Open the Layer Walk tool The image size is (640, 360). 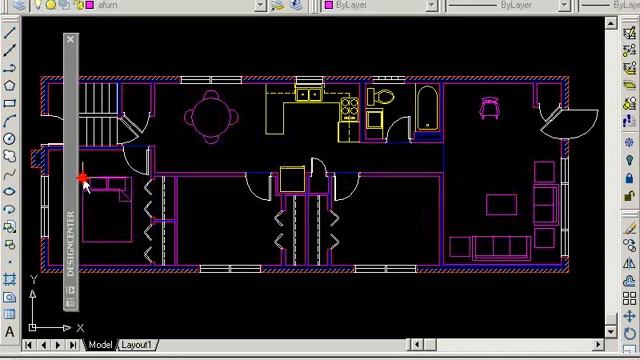629,121
